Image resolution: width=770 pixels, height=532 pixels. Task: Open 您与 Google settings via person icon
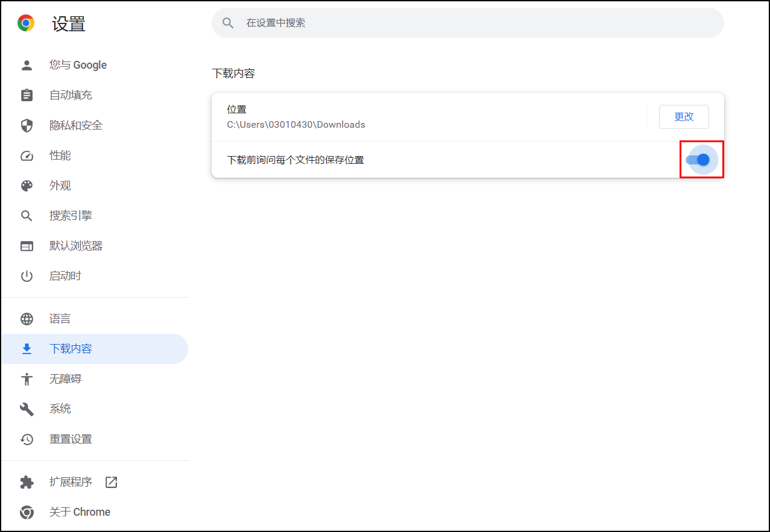pos(27,64)
